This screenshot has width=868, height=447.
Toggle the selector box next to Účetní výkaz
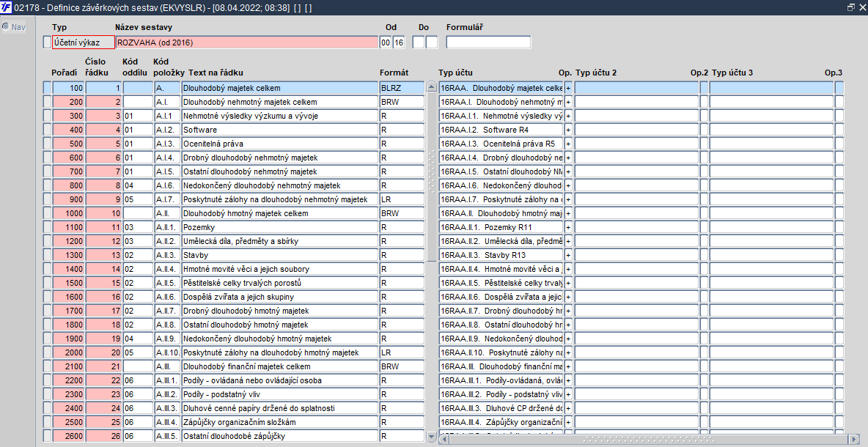47,43
